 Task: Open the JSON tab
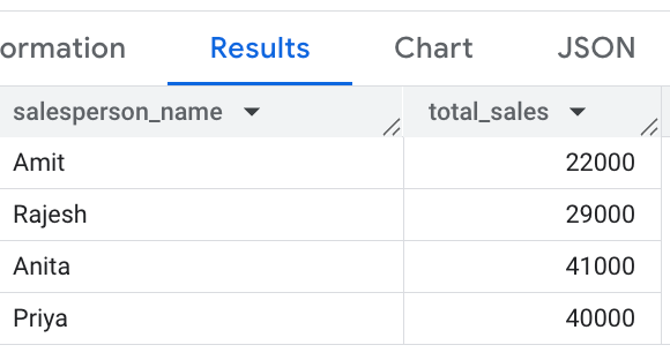click(x=597, y=48)
